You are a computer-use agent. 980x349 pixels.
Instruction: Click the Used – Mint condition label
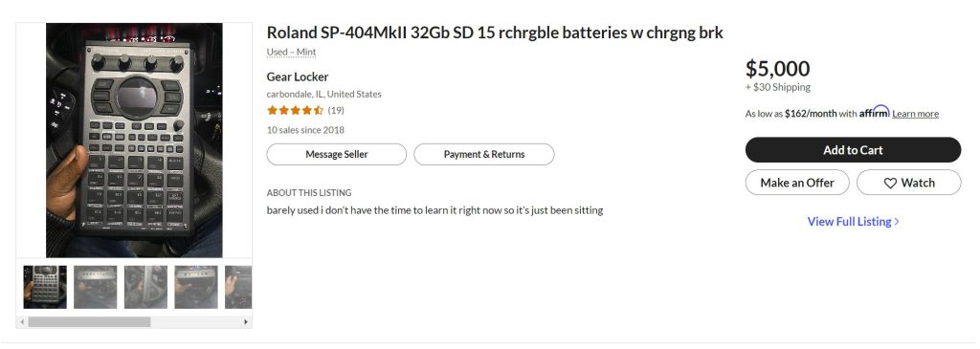point(291,52)
